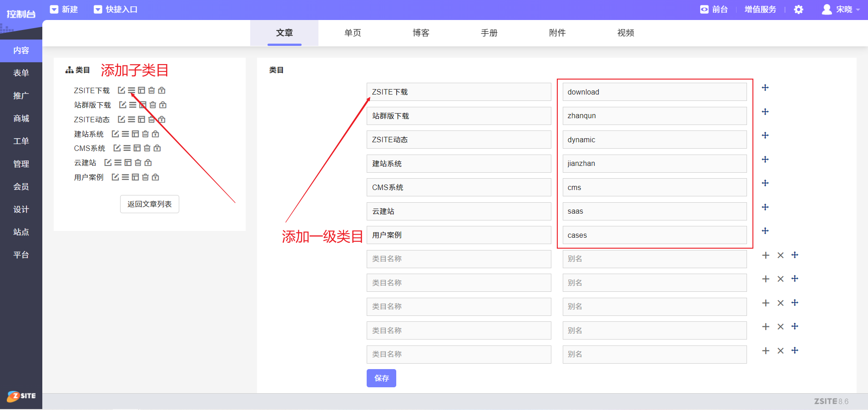Click layout icon beside ZSITE动态

click(141, 120)
